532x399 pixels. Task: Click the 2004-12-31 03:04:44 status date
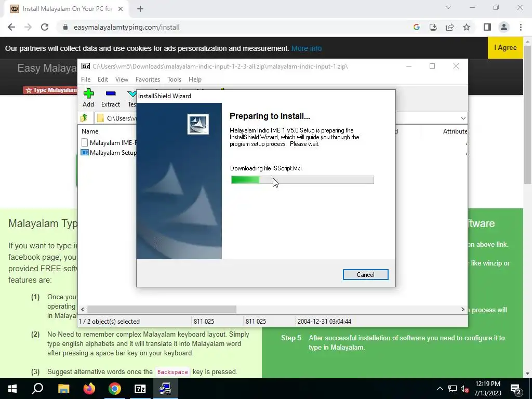pyautogui.click(x=324, y=321)
